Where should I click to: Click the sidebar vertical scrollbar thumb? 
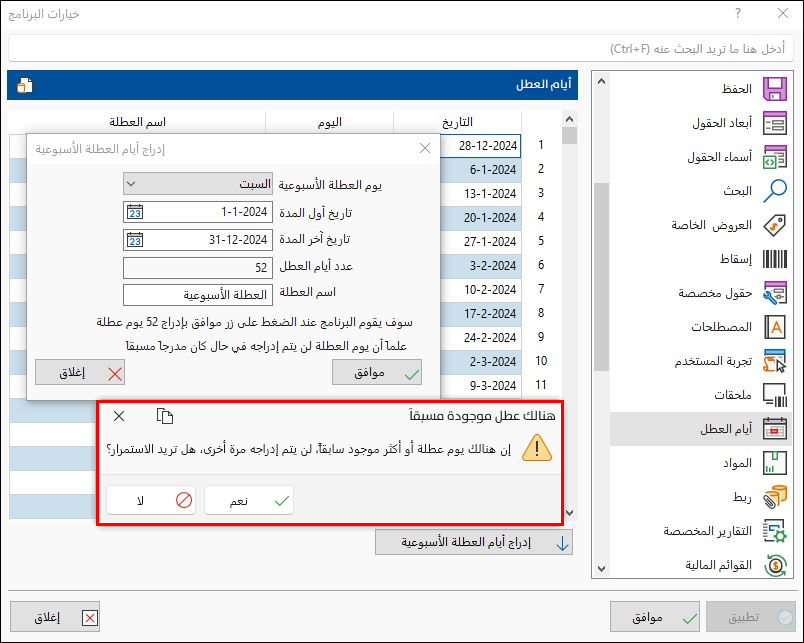click(601, 276)
